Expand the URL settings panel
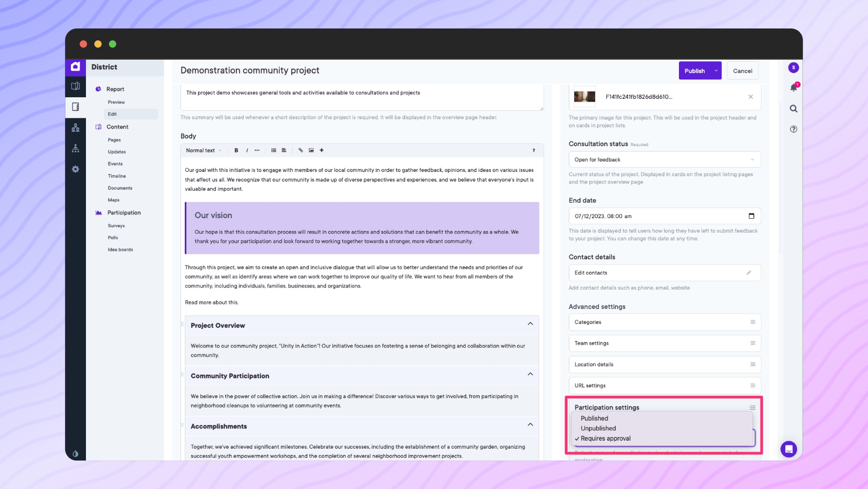The width and height of the screenshot is (868, 489). point(664,386)
